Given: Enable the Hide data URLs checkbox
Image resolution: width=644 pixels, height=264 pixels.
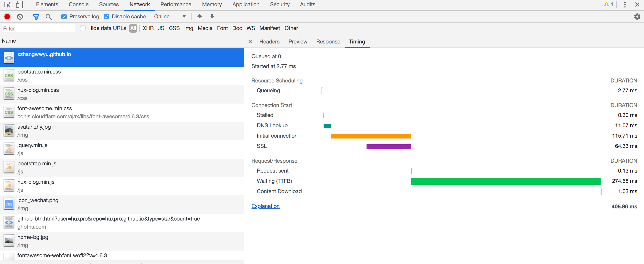Looking at the screenshot, I should pyautogui.click(x=83, y=28).
